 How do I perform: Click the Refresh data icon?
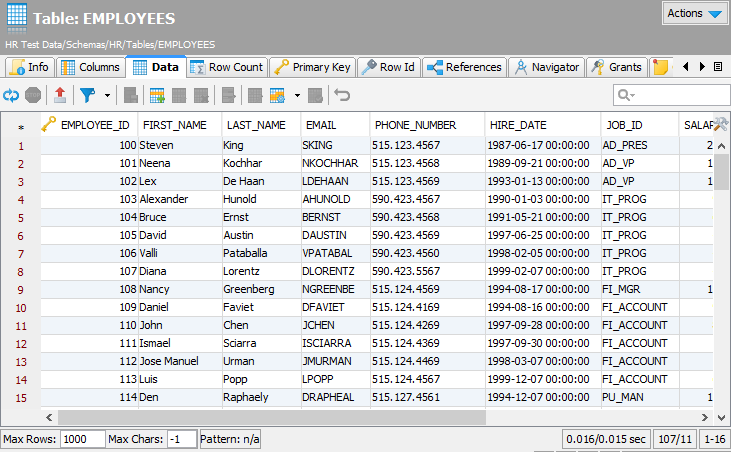pyautogui.click(x=11, y=95)
